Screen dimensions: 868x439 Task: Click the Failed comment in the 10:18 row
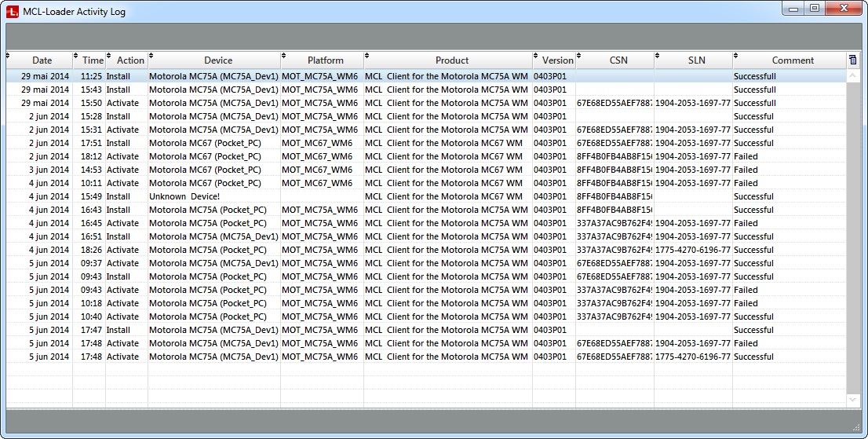[746, 303]
